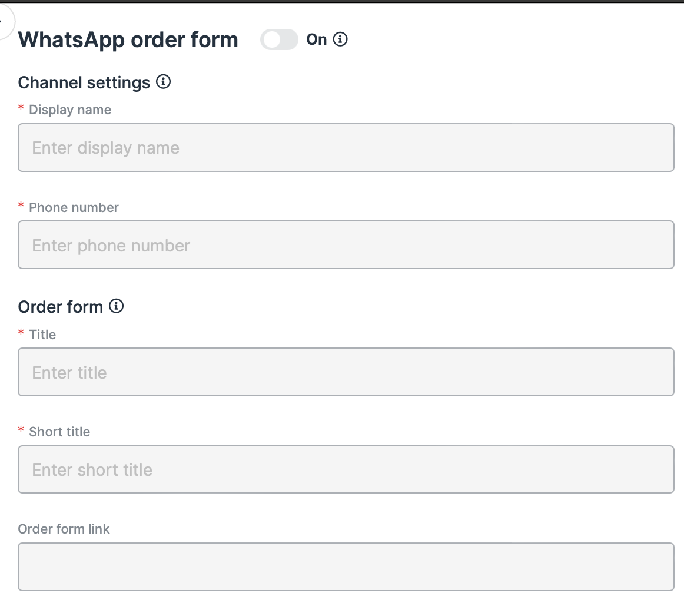Image resolution: width=684 pixels, height=616 pixels.
Task: Click the Short title field label
Action: (x=59, y=432)
